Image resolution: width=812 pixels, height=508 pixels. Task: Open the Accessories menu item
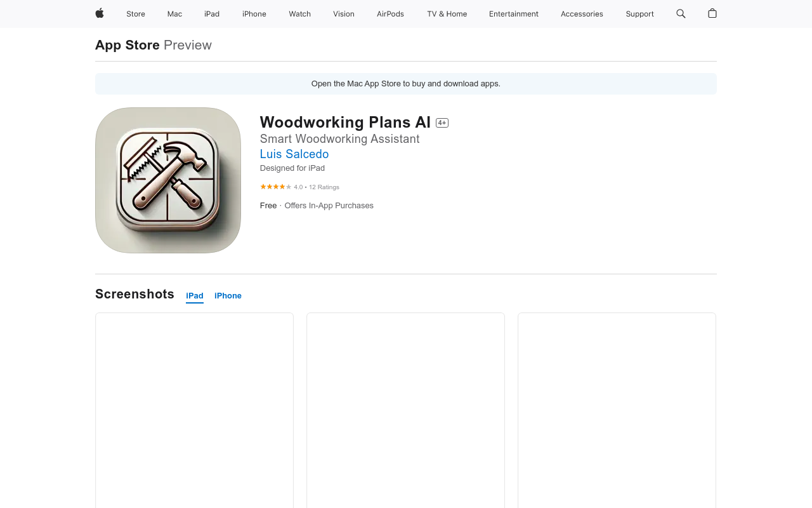(x=582, y=14)
